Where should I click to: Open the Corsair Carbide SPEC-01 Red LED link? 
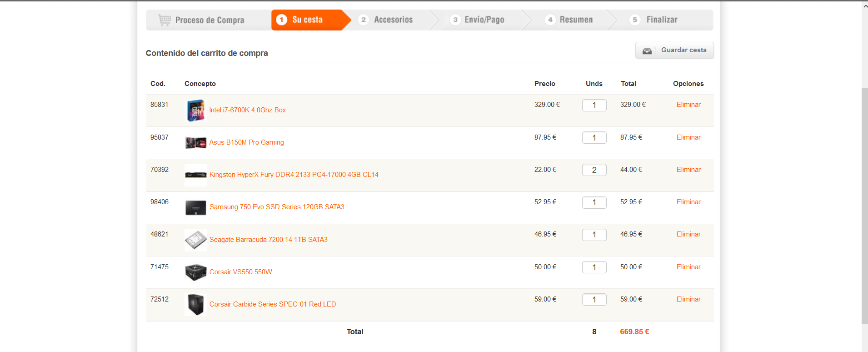click(273, 304)
